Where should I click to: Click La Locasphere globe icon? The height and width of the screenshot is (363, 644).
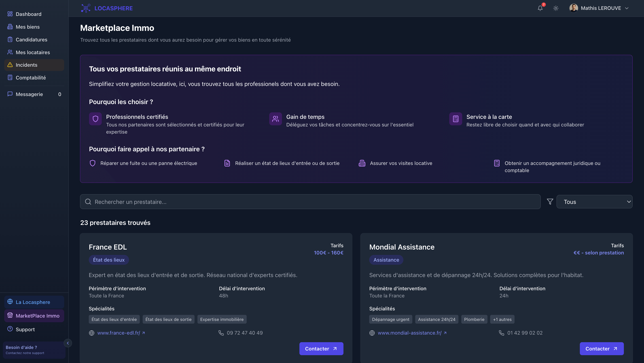click(x=10, y=302)
